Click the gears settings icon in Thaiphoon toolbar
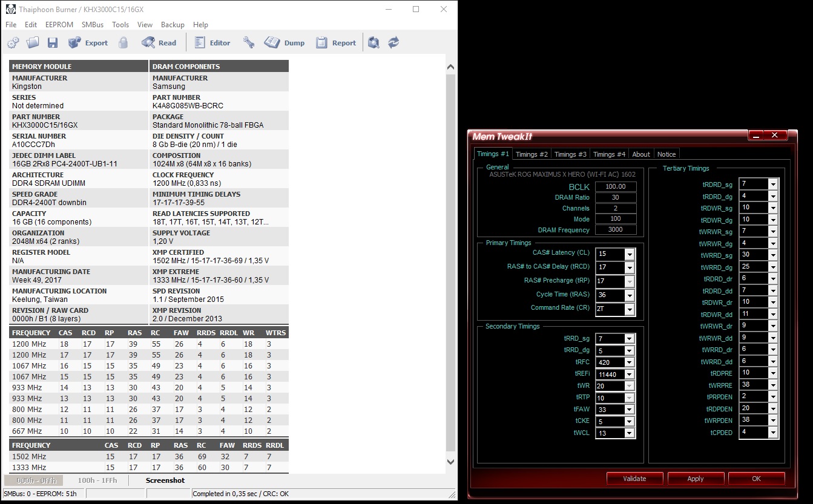813x504 pixels. pos(13,42)
